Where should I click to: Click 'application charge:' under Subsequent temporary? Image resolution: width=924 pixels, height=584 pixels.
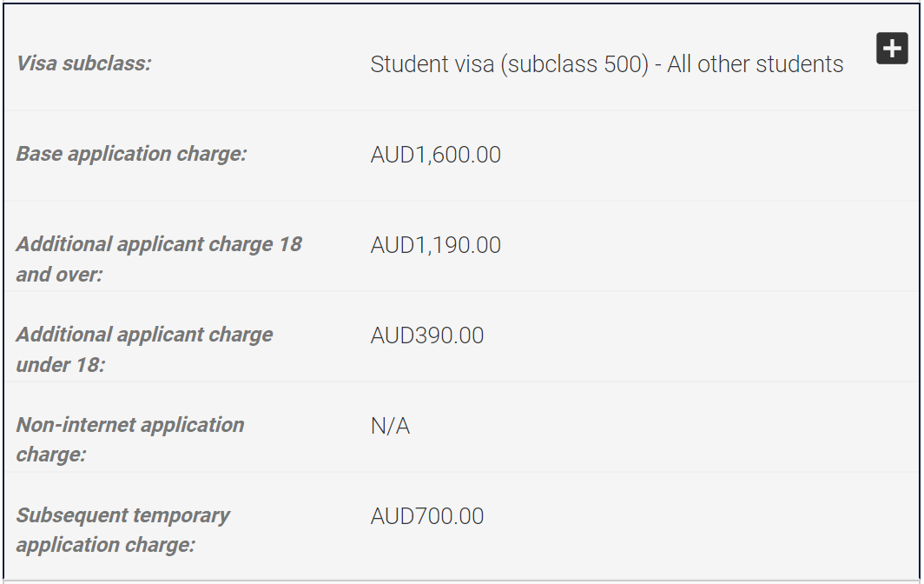[105, 545]
